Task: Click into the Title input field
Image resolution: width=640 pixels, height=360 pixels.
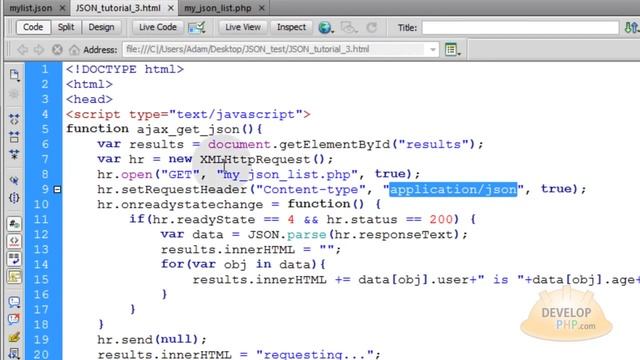Action: pyautogui.click(x=520, y=27)
